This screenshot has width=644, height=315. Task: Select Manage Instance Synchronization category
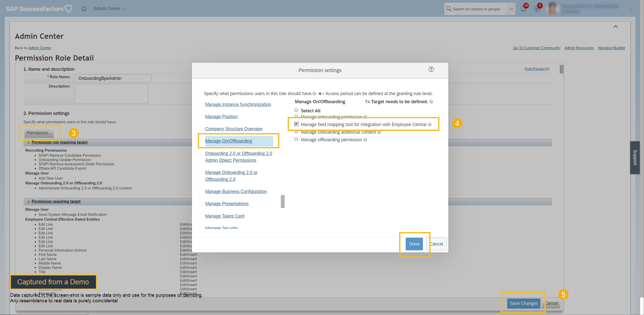(x=238, y=104)
